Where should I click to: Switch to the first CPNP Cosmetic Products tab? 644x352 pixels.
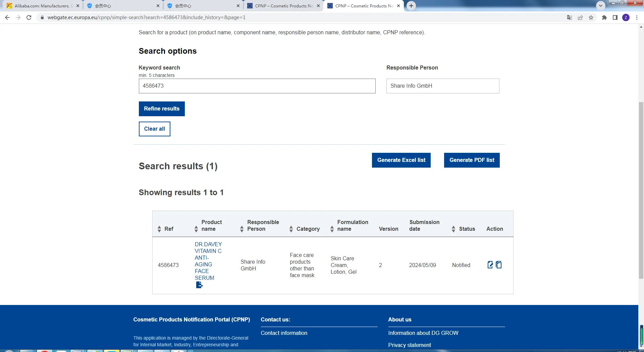pos(283,6)
